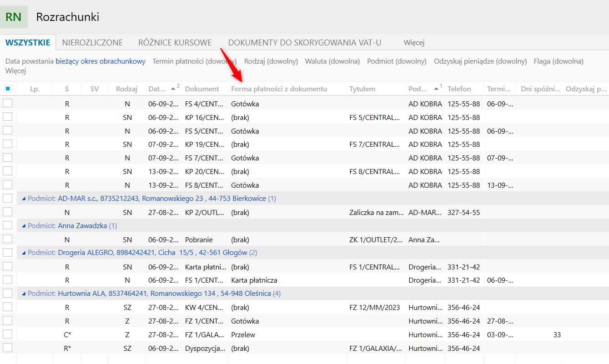Click the FZ 1/GALAXIA/... title cell
This screenshot has height=364, width=609.
coord(376,349)
